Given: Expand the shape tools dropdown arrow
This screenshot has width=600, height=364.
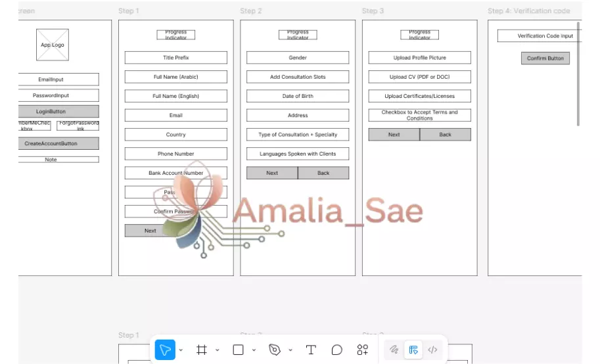Looking at the screenshot, I should coord(254,350).
